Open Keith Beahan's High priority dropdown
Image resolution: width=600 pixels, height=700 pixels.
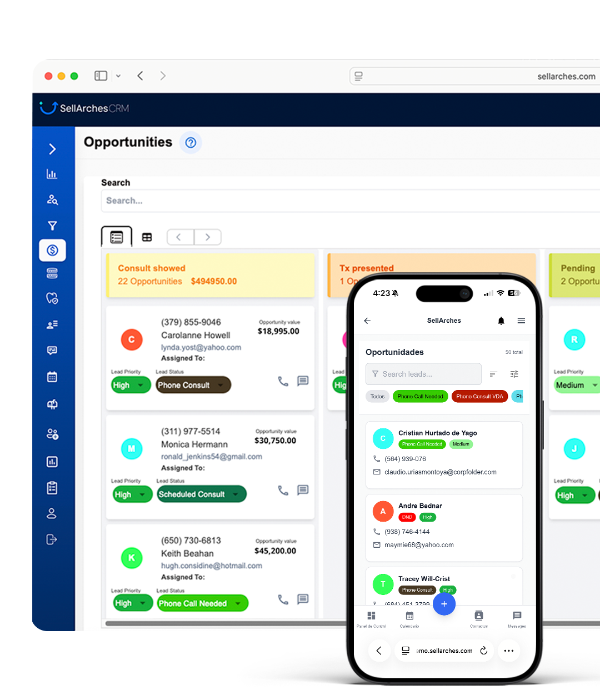(132, 603)
